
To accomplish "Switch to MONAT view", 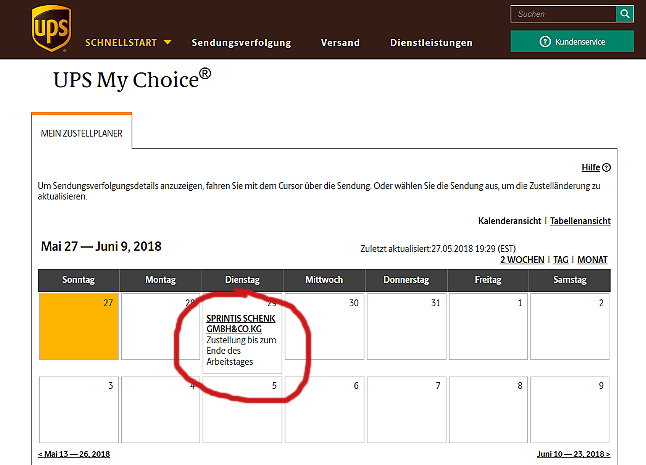I will click(x=592, y=260).
